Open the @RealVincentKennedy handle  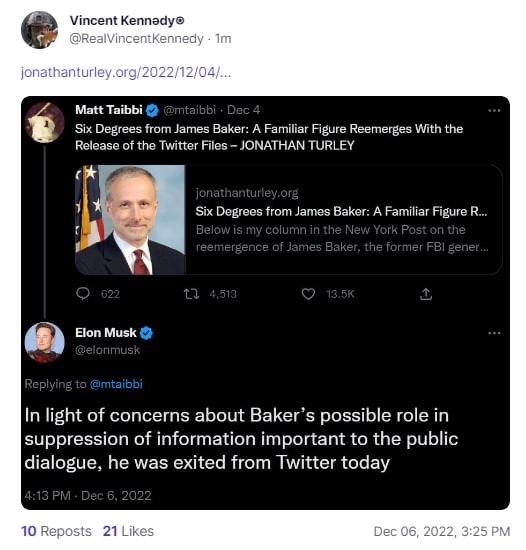tap(136, 39)
